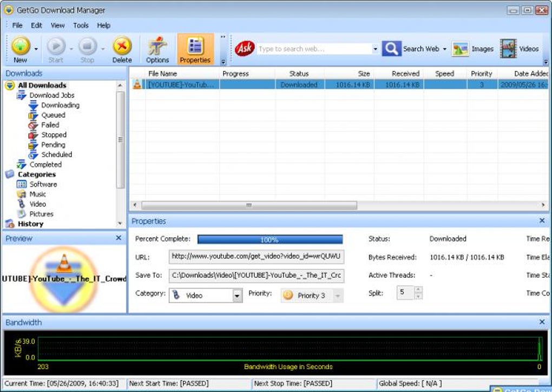Increase the Split value with up arrow
The image size is (552, 392).
point(418,290)
